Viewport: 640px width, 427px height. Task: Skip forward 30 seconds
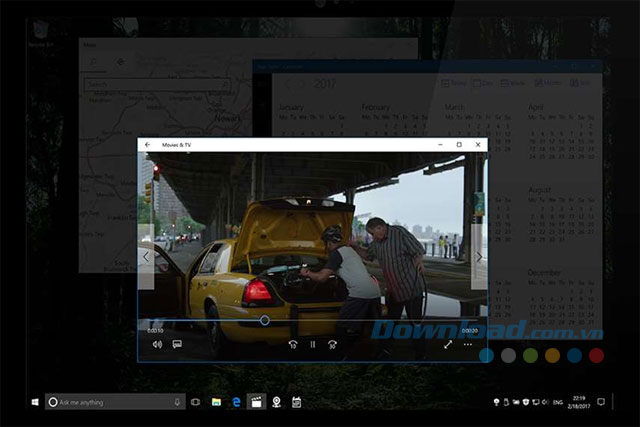[x=332, y=345]
